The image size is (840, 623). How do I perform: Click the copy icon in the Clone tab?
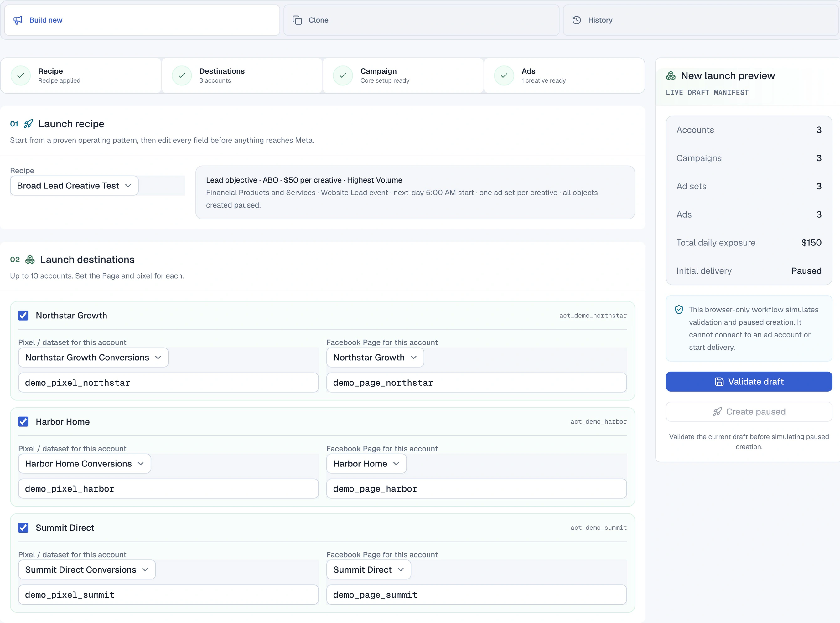tap(297, 20)
